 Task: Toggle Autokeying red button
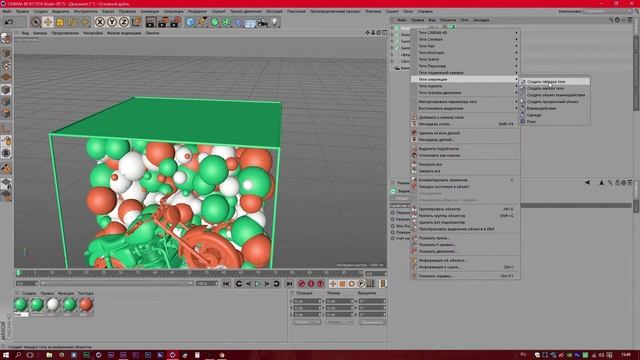point(311,284)
